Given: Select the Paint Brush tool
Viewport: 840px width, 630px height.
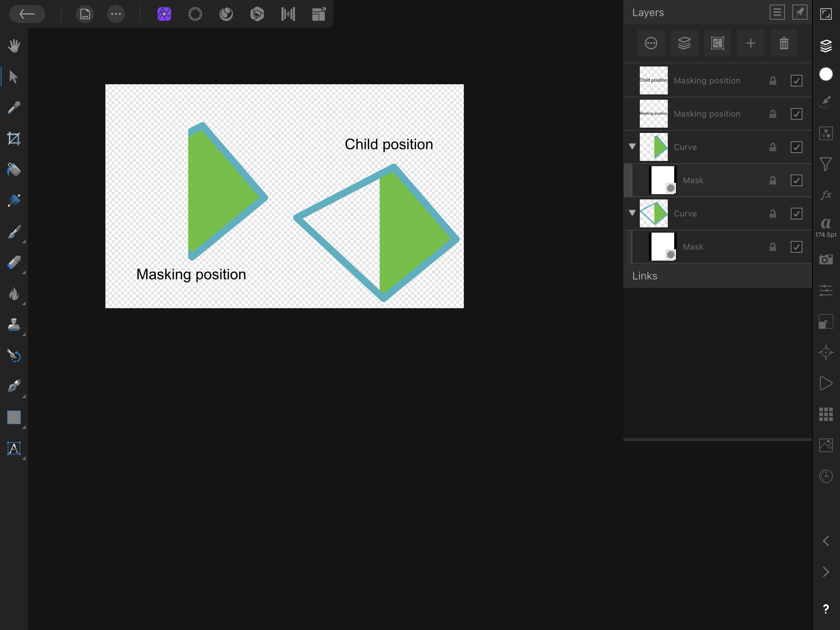Looking at the screenshot, I should coord(14,232).
